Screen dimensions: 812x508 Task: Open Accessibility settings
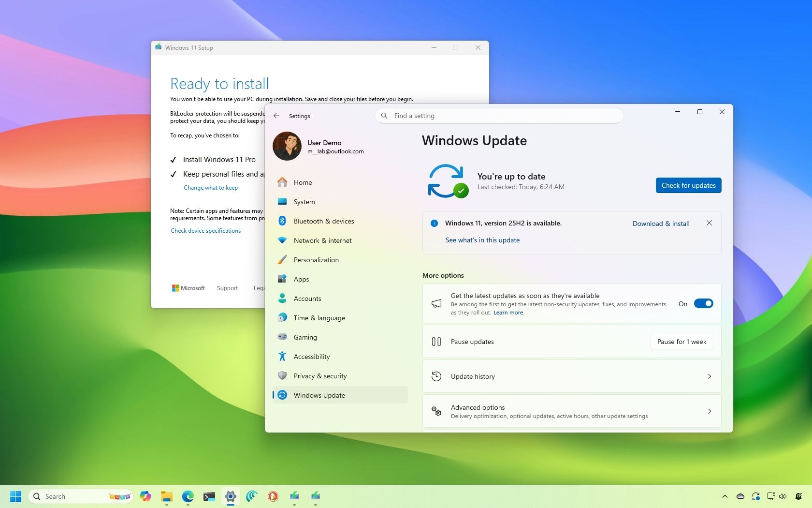click(x=311, y=357)
